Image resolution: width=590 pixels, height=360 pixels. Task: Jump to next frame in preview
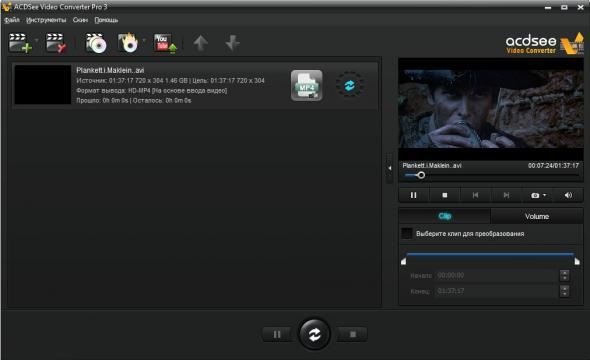coord(506,195)
